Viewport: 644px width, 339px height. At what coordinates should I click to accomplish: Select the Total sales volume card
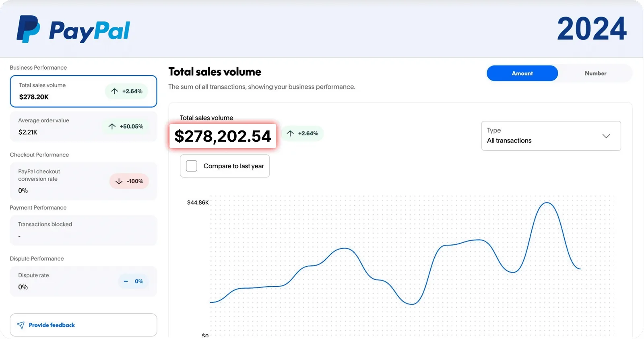(x=83, y=91)
